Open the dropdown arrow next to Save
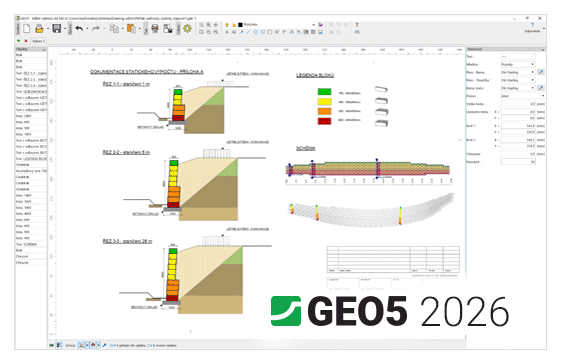Image resolution: width=561 pixels, height=362 pixels. (65, 29)
